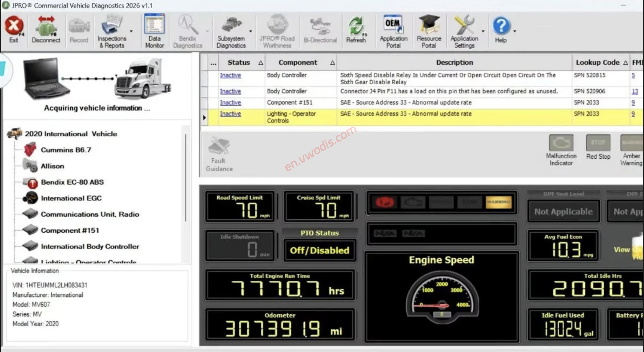Sort faults by Lookup Code column
644x352 pixels.
pyautogui.click(x=601, y=62)
